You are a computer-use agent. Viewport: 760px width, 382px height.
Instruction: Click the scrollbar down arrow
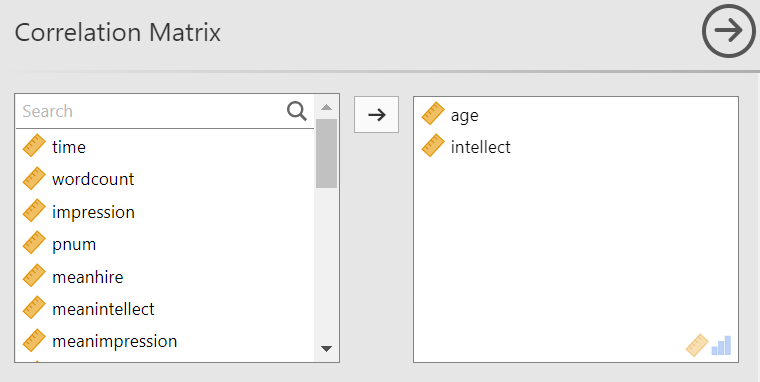(327, 349)
